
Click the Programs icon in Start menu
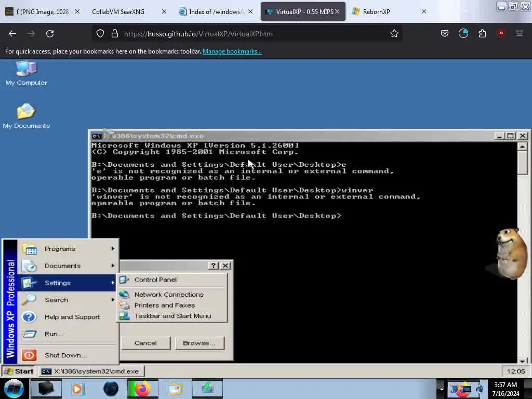(x=30, y=249)
